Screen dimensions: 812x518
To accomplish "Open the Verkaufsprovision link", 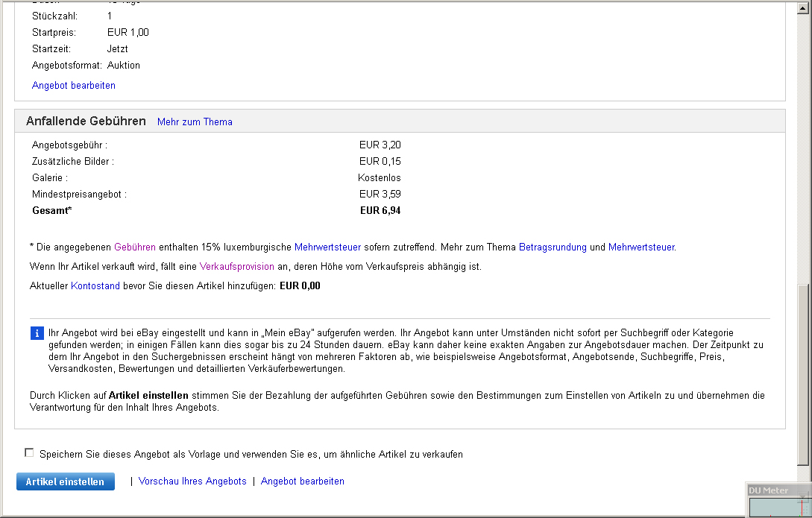I will [x=237, y=267].
